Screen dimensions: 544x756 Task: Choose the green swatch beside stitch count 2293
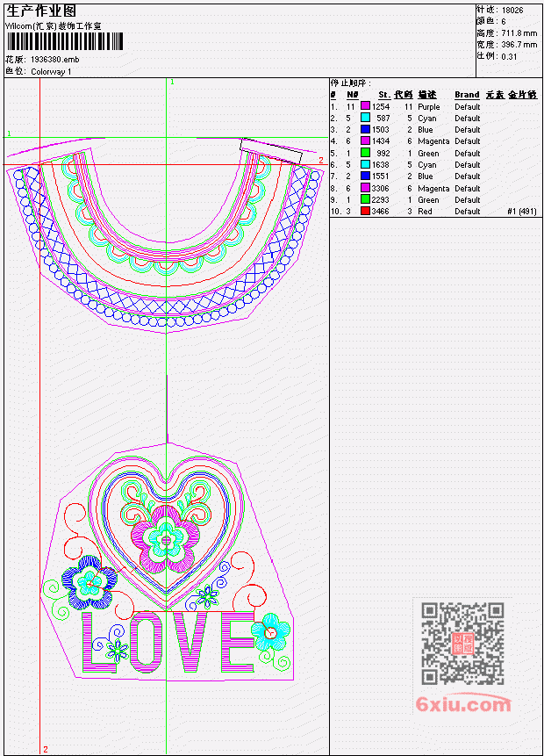(365, 199)
